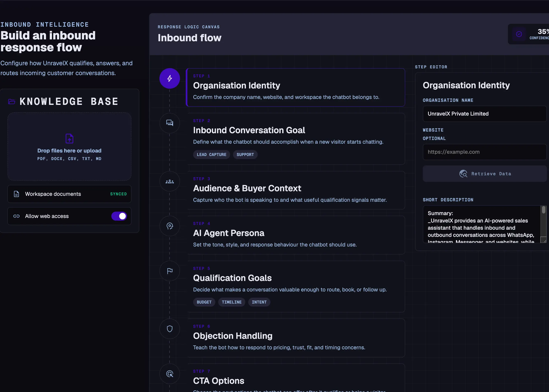Click inside the Short Description text area
549x392 pixels.
[x=482, y=224]
